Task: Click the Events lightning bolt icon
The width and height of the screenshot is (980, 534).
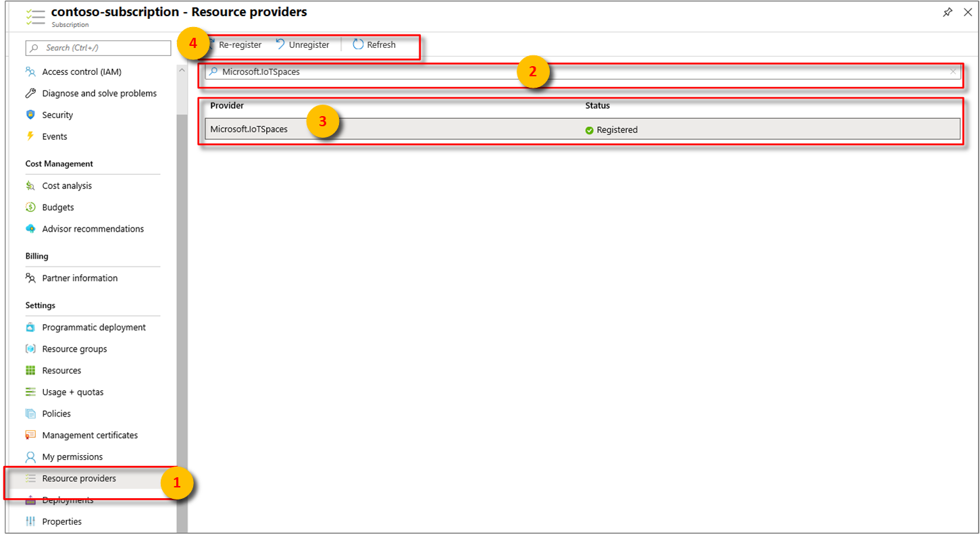Action: click(x=30, y=136)
